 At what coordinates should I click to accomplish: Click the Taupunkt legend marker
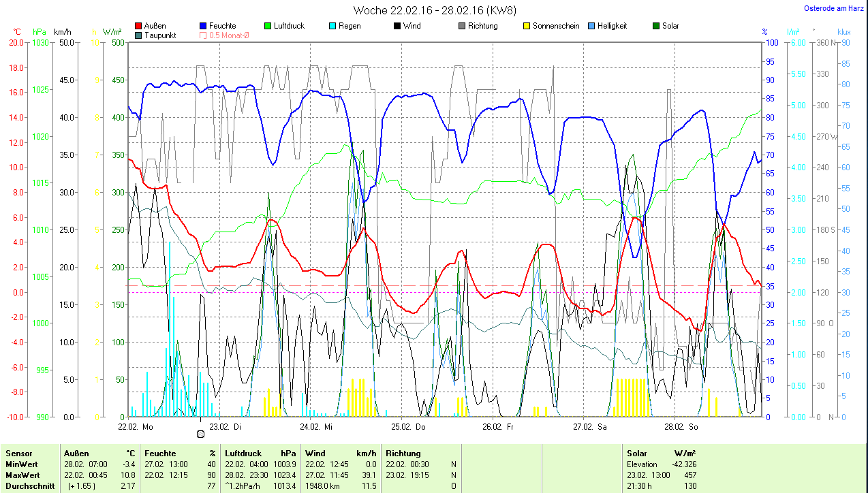point(139,35)
